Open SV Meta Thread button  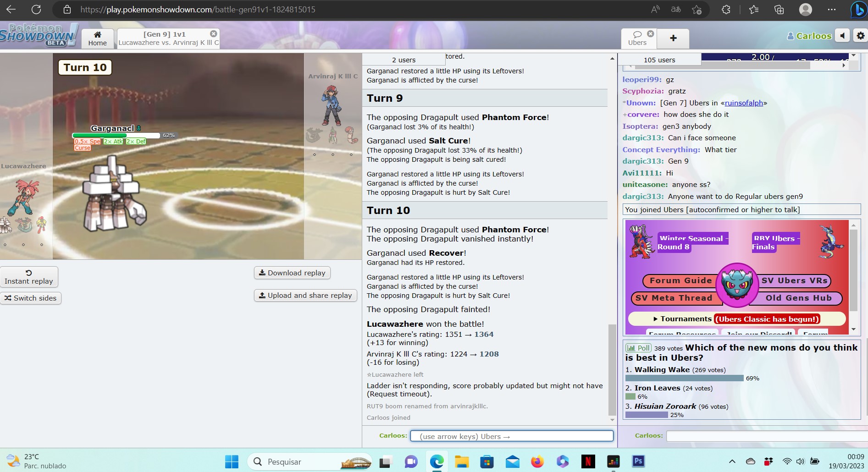pos(674,298)
